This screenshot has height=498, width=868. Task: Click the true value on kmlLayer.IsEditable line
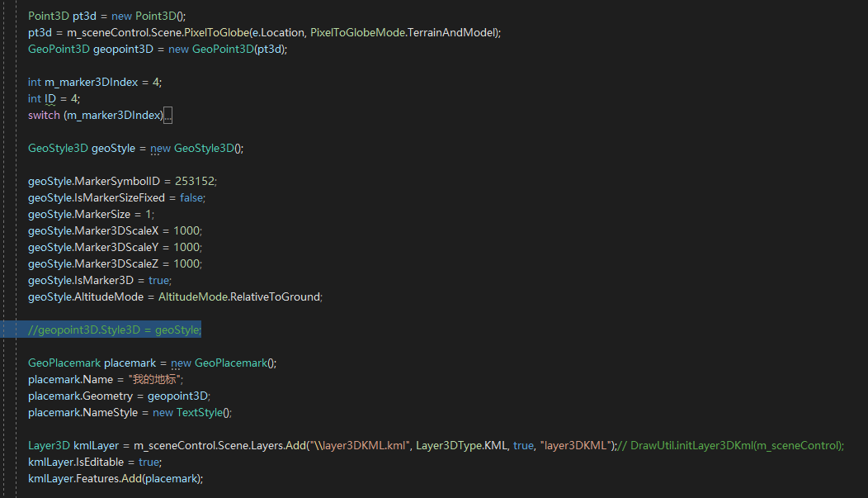click(149, 462)
